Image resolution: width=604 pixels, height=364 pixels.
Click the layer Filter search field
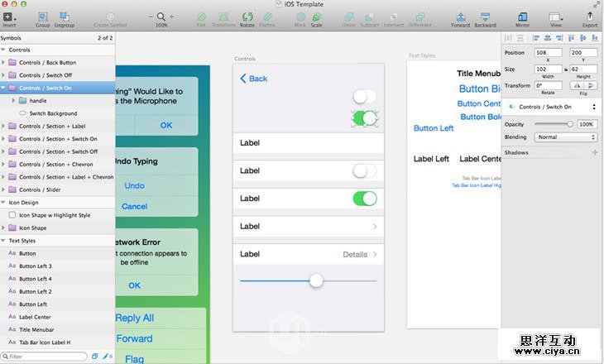pos(46,357)
